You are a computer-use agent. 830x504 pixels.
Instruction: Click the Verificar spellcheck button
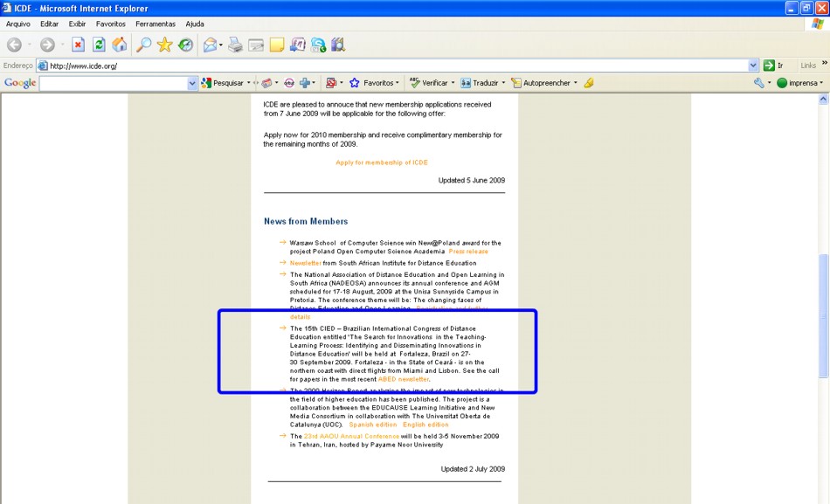pyautogui.click(x=429, y=83)
